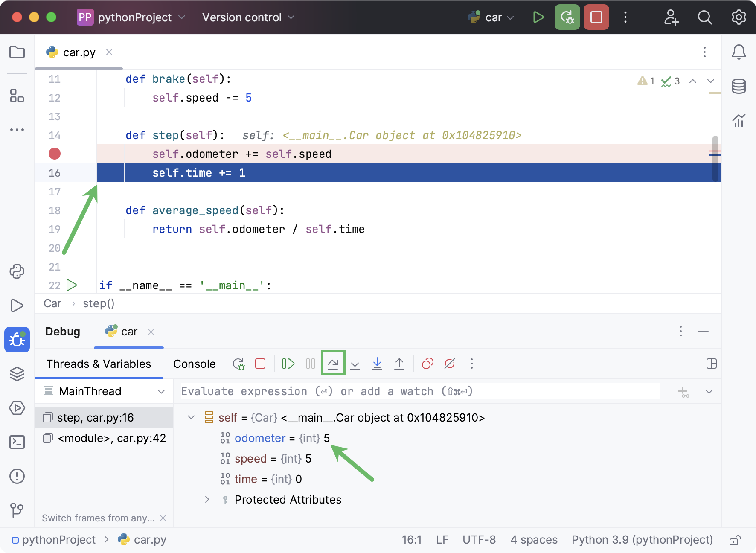The width and height of the screenshot is (756, 553).
Task: Click the editor vertical scrollbar thumb
Action: click(715, 158)
